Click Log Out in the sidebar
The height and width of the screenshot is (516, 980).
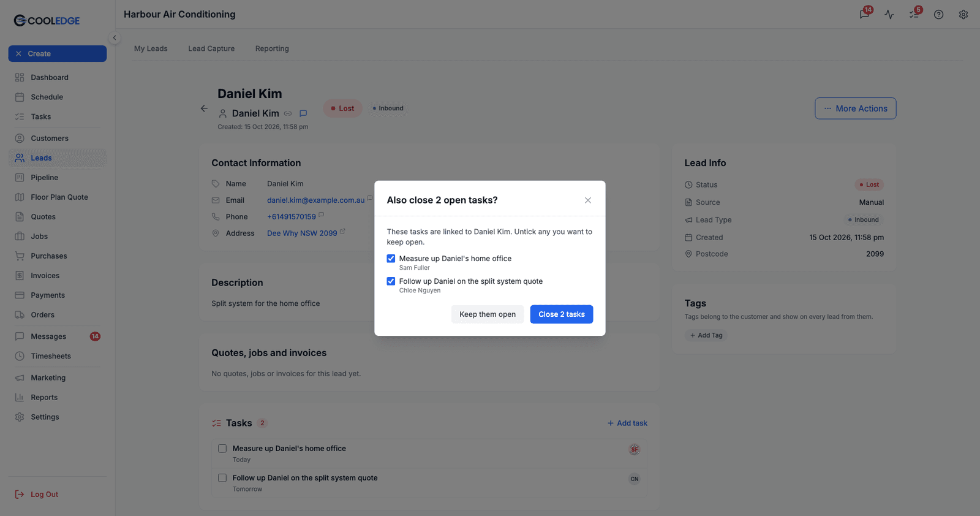pos(37,495)
